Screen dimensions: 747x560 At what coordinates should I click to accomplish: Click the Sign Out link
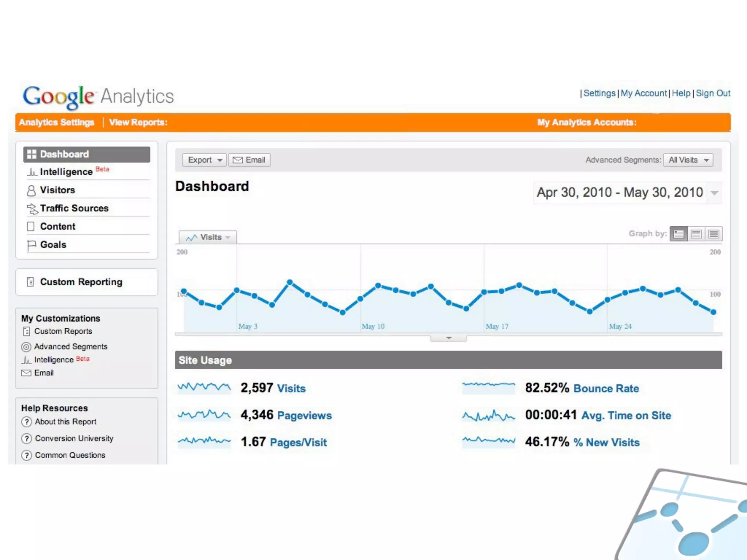[x=713, y=93]
